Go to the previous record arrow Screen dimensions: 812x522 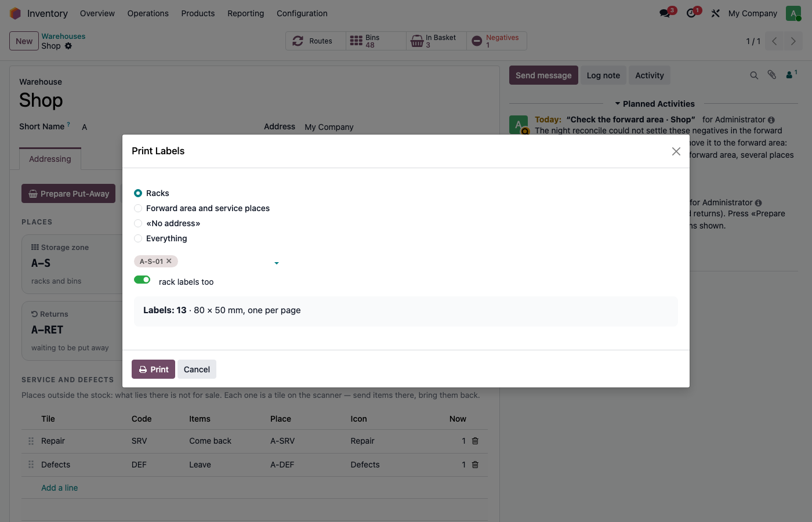(774, 41)
